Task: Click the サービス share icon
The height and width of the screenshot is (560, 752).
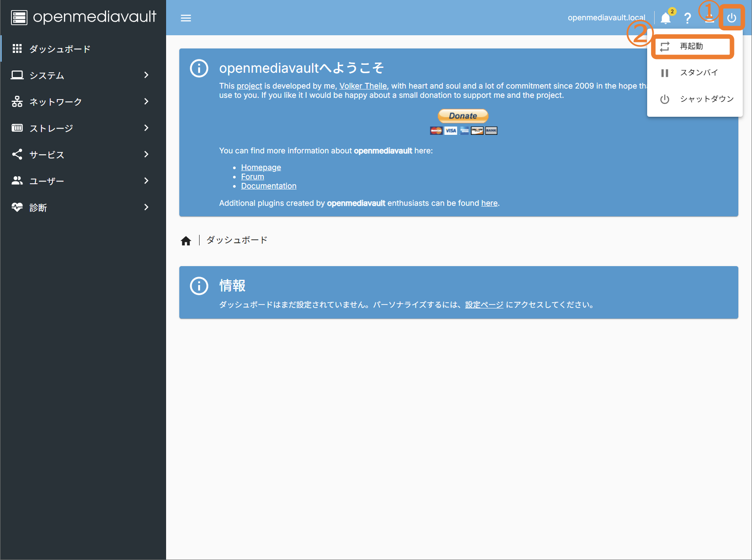Action: pos(17,154)
